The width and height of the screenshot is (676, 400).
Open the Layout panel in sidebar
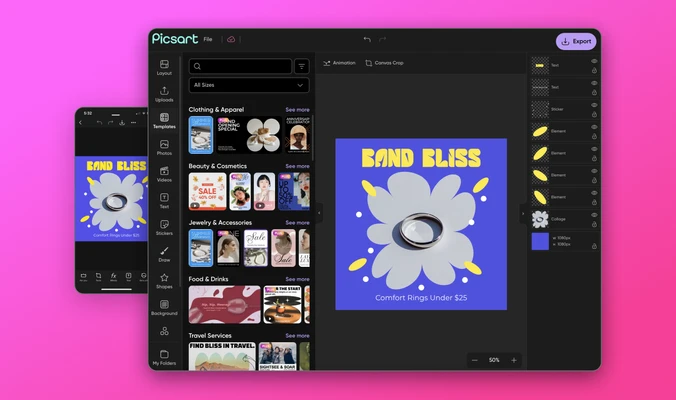tap(164, 67)
